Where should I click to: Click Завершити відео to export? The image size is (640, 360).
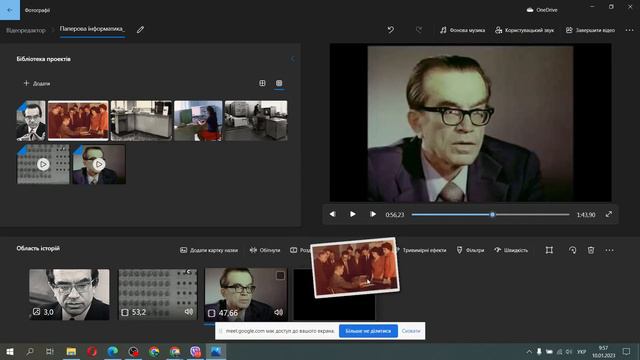pyautogui.click(x=590, y=30)
